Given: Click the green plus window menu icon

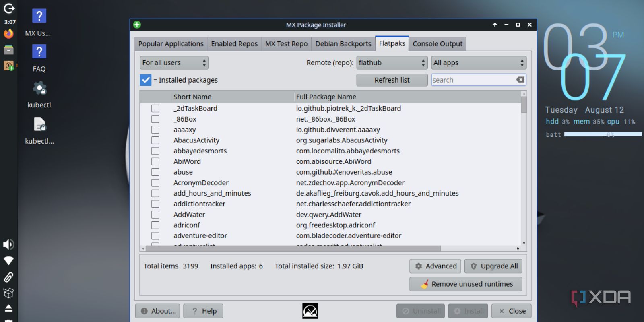Looking at the screenshot, I should [x=137, y=25].
